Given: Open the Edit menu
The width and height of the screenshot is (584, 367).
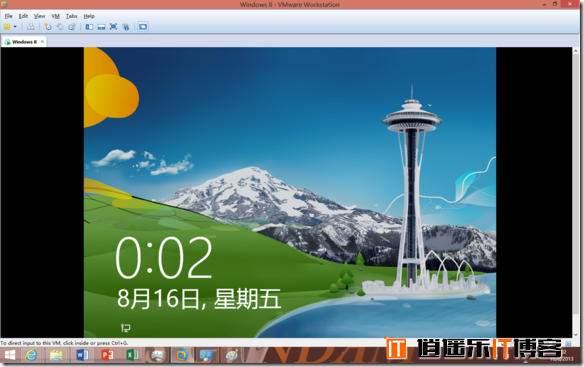Looking at the screenshot, I should click(23, 16).
